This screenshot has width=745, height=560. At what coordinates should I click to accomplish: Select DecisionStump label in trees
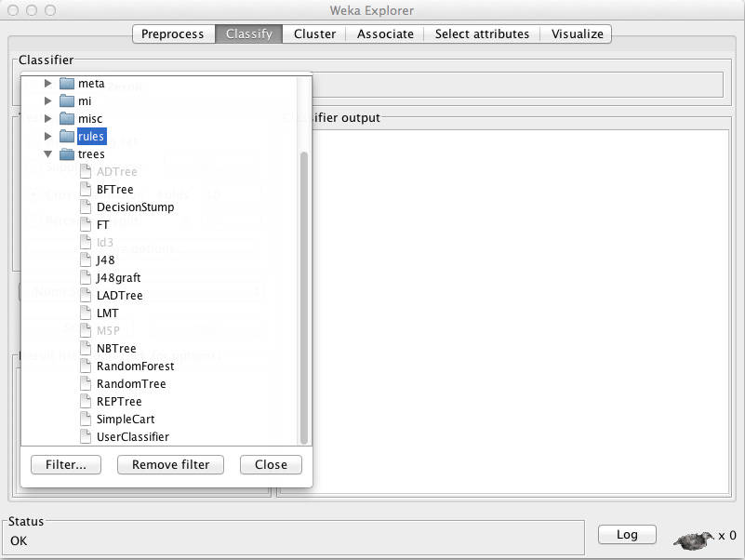pos(136,207)
